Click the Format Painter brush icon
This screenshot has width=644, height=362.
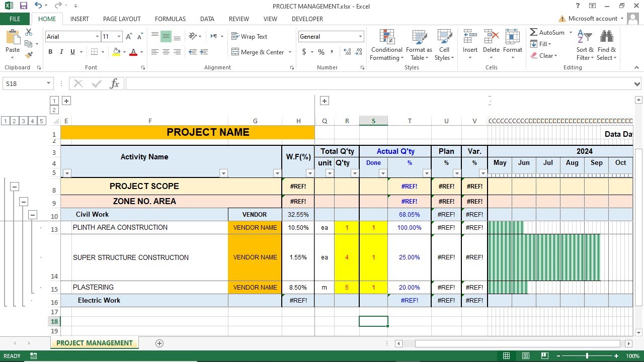29,55
